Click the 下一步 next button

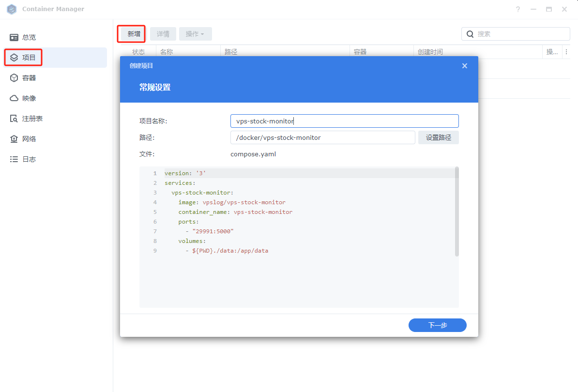click(x=437, y=325)
